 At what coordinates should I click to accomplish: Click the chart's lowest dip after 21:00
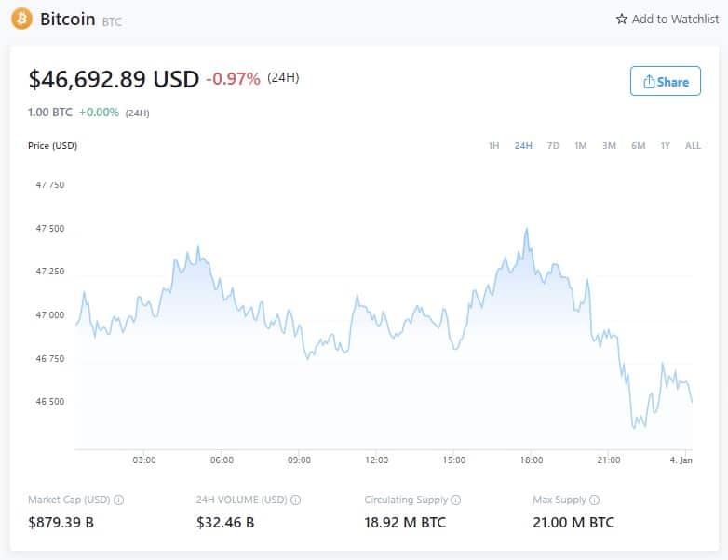tap(634, 427)
